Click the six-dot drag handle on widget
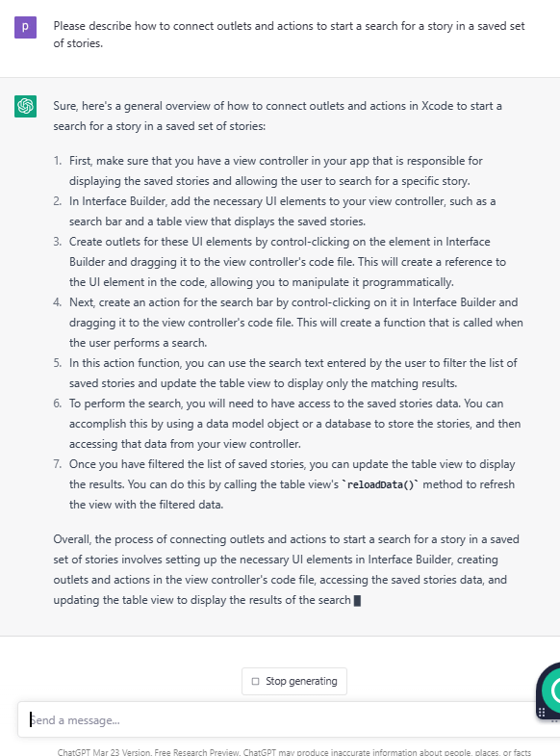The height and width of the screenshot is (756, 560). pos(542,712)
